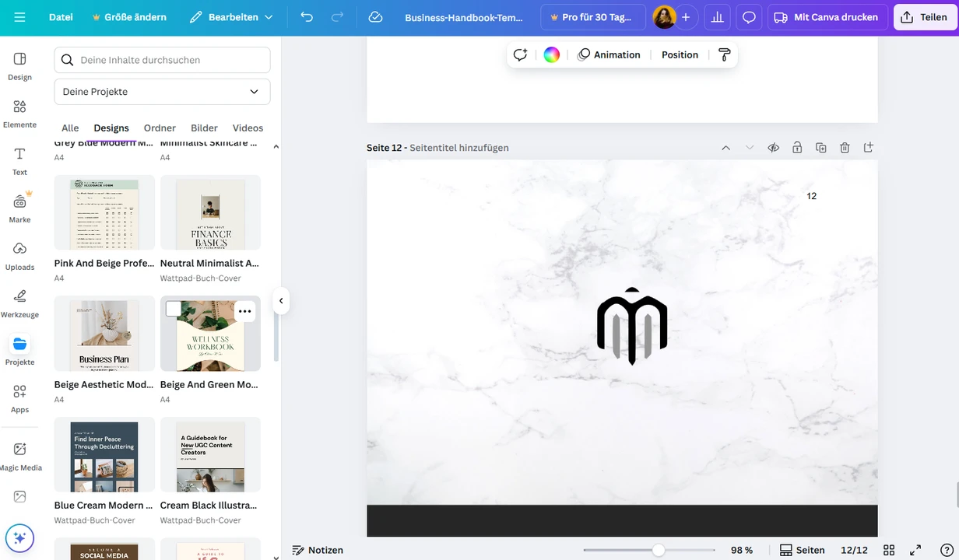959x560 pixels.
Task: Adjust the zoom slider handle
Action: pyautogui.click(x=659, y=550)
